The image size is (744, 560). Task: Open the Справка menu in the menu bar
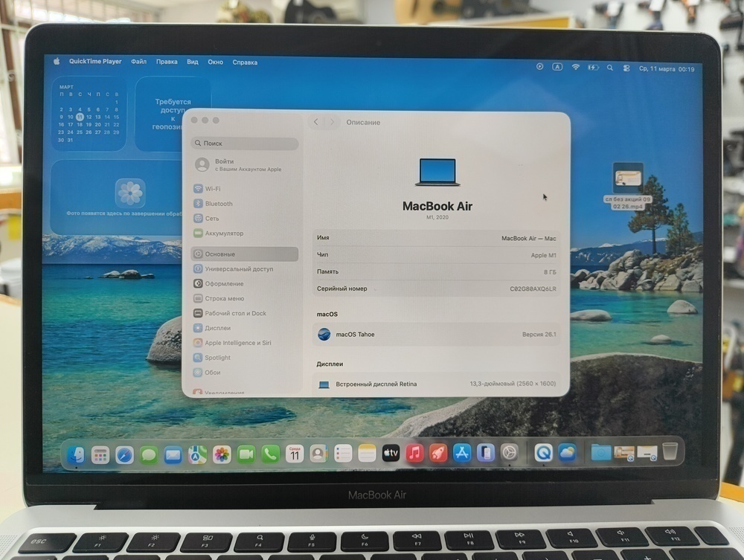pos(247,62)
